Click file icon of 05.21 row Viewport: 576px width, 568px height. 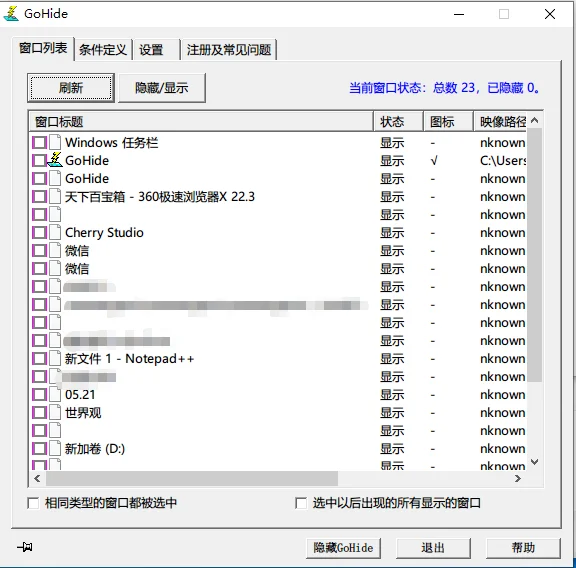(55, 394)
